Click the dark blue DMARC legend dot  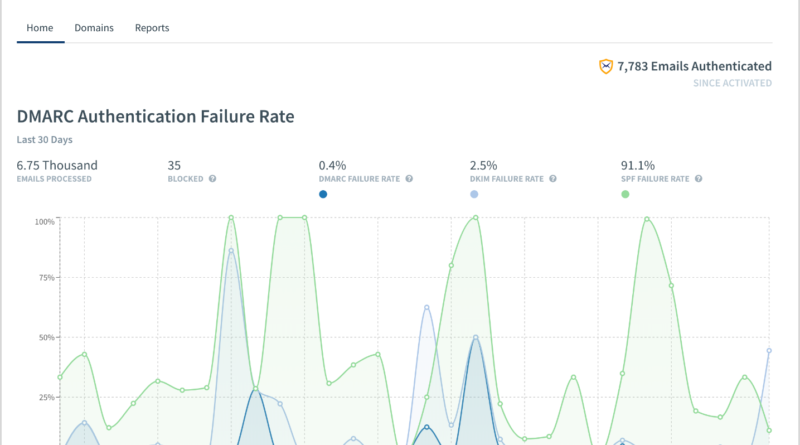point(323,194)
